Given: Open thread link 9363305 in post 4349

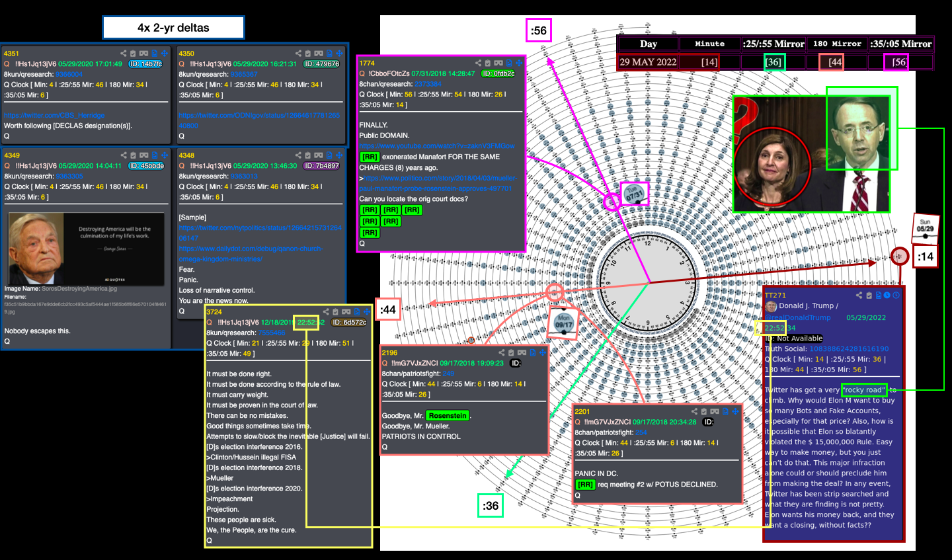Looking at the screenshot, I should pyautogui.click(x=69, y=176).
